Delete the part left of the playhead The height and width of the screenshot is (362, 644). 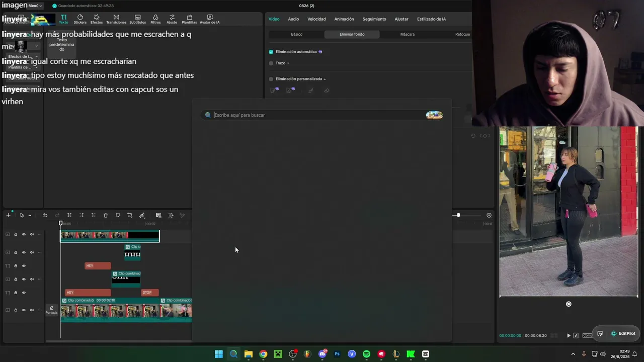point(82,215)
